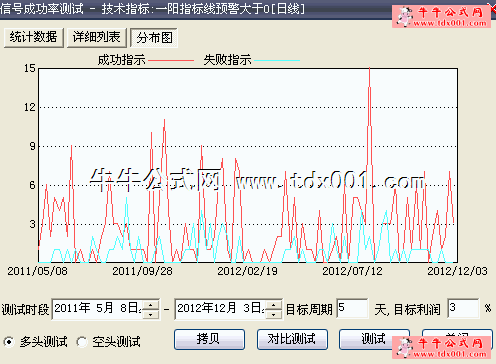
Task: Switch to the 详细列表 tab
Action: tap(97, 37)
